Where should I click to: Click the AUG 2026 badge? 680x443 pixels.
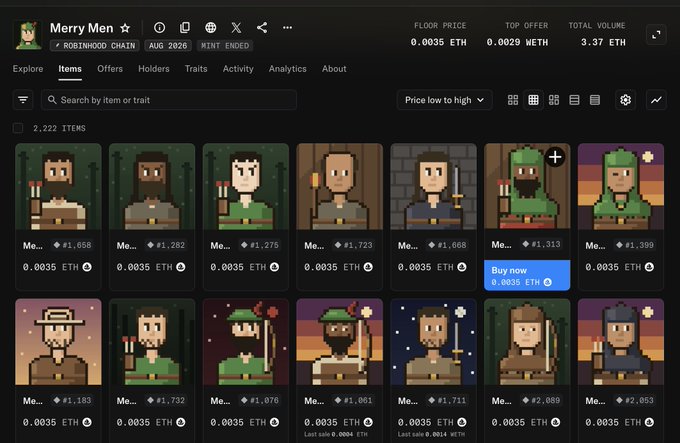(x=168, y=46)
